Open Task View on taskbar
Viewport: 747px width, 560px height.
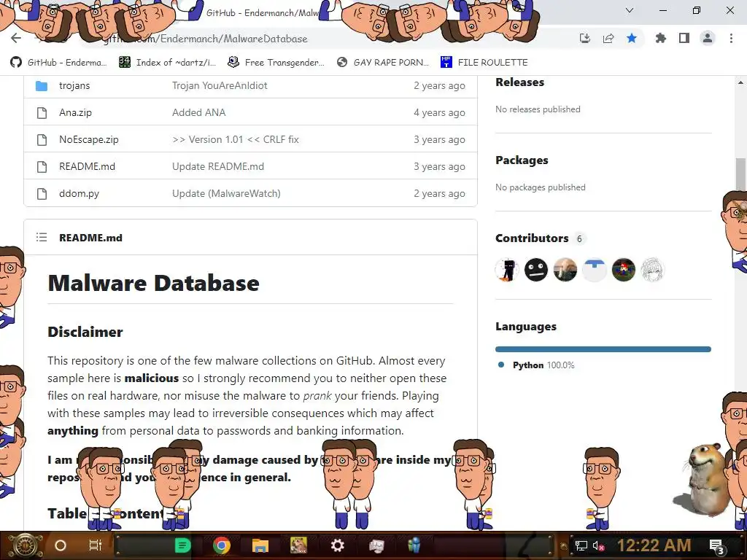96,545
